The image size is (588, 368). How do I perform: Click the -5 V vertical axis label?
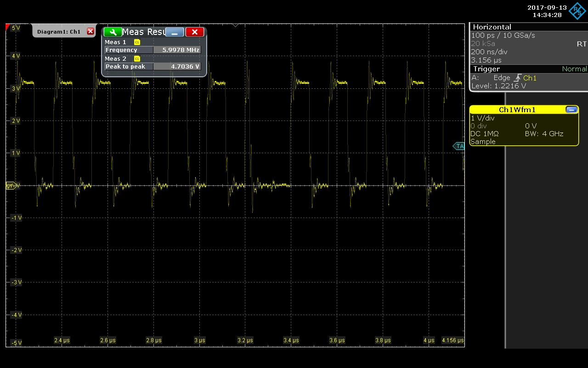(16, 343)
